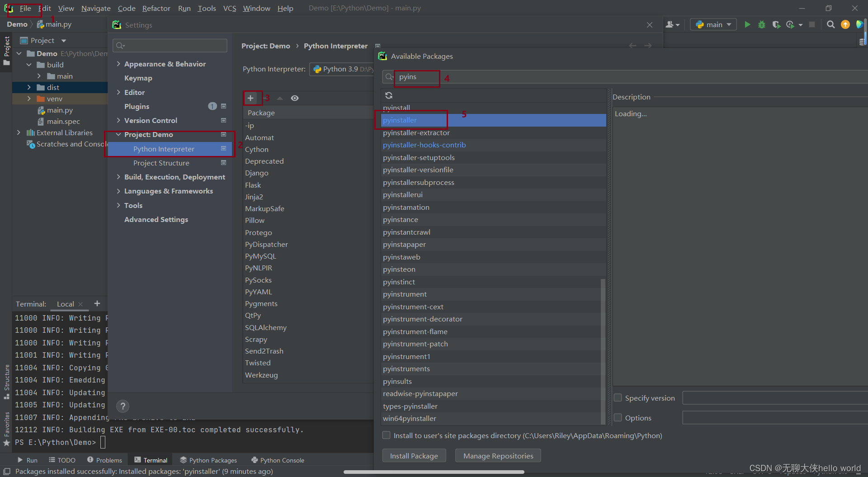Viewport: 868px width, 477px height.
Task: Select Plugins in settings list
Action: click(137, 106)
